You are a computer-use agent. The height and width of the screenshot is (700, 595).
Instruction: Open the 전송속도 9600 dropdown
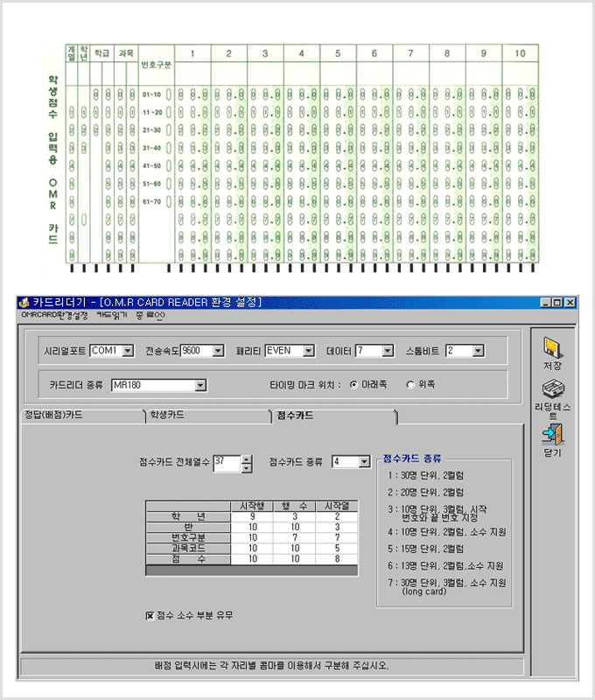tap(218, 351)
